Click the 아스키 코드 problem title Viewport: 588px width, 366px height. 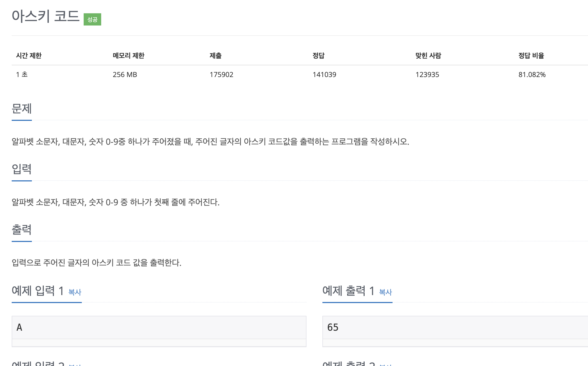tap(46, 16)
